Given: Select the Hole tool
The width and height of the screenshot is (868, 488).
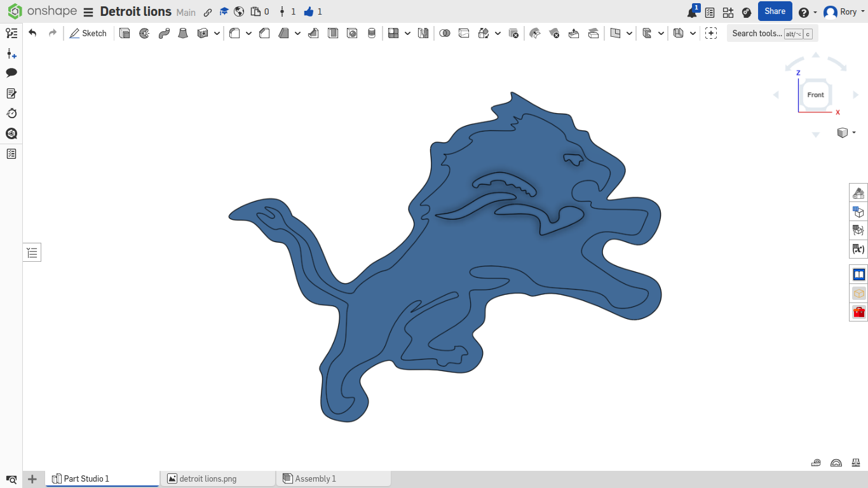Looking at the screenshot, I should click(352, 33).
